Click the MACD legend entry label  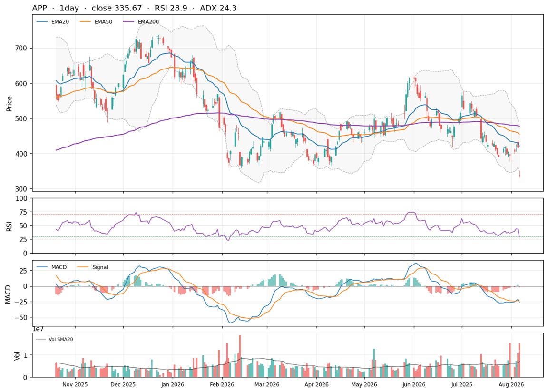[59, 267]
